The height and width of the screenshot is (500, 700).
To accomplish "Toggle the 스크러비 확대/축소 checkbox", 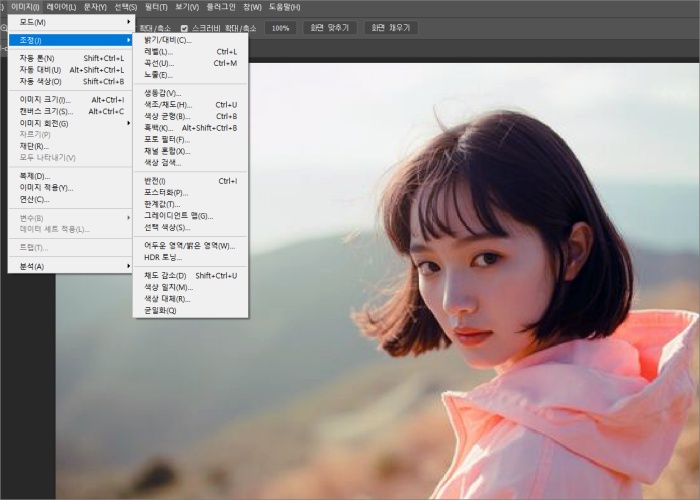I will coord(184,28).
